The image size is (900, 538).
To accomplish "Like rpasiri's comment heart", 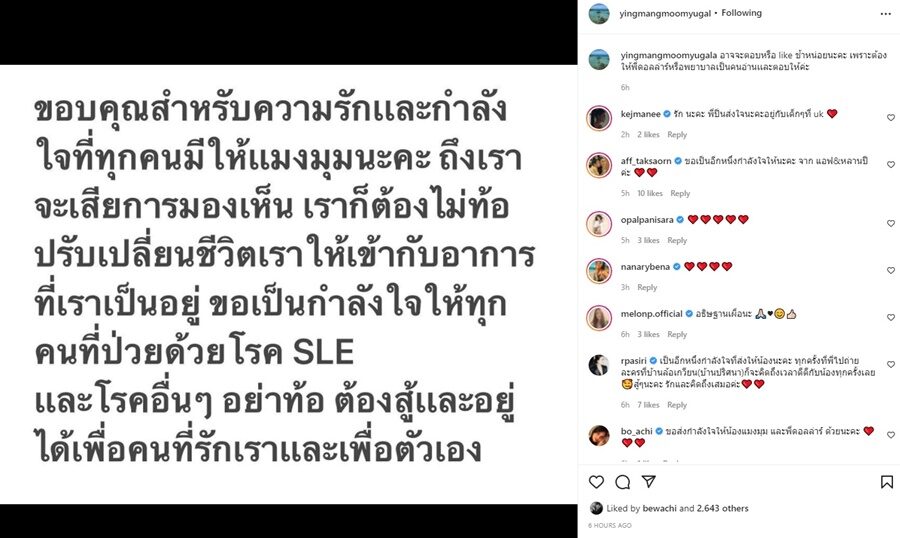I will (891, 365).
